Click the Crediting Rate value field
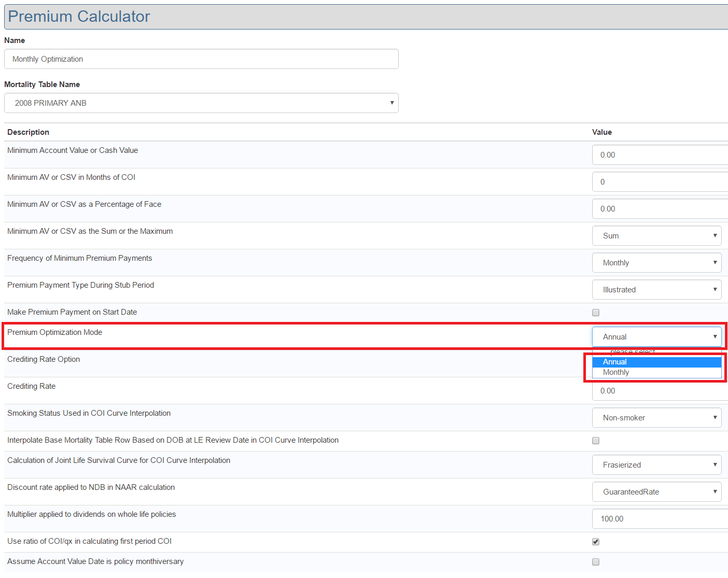 click(659, 391)
